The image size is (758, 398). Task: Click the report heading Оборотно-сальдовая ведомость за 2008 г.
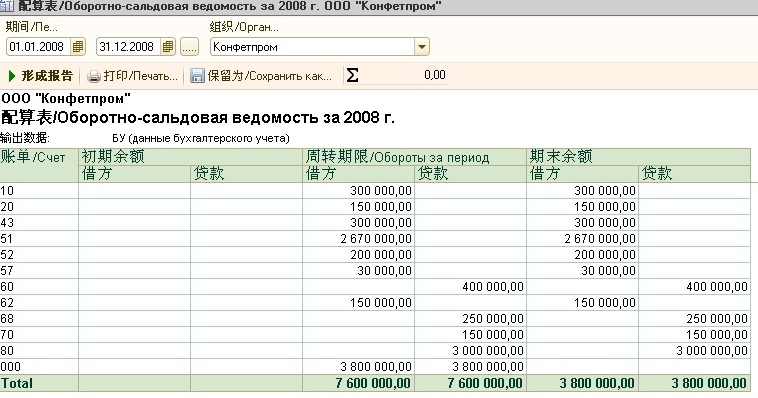(x=198, y=117)
